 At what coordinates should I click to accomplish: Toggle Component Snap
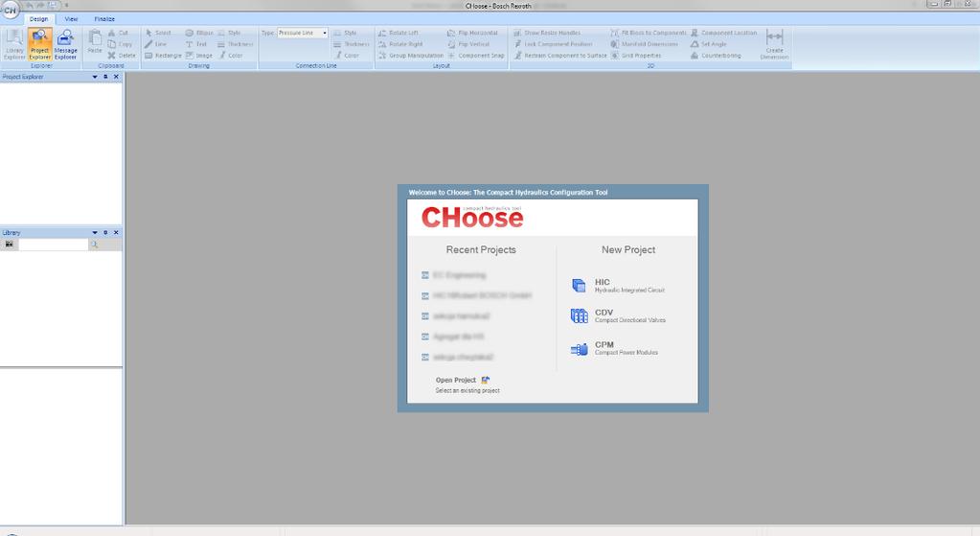475,56
